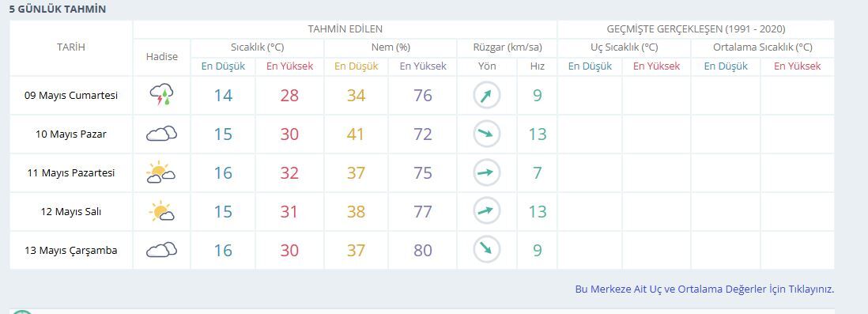Click the 'TARİH' column header
Image resolution: width=868 pixels, height=314 pixels.
pyautogui.click(x=71, y=47)
